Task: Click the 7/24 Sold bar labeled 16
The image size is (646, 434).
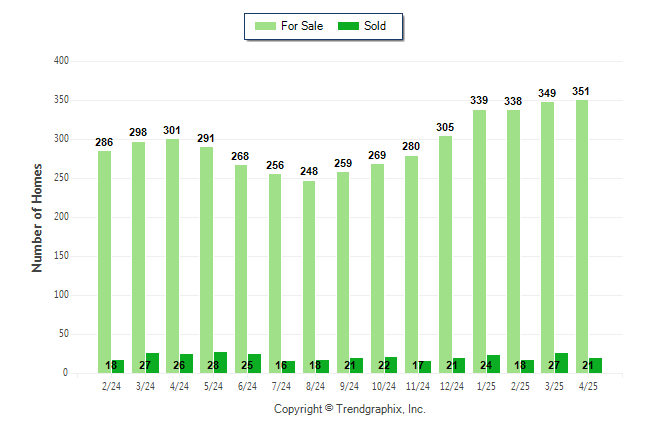Action: pos(288,367)
